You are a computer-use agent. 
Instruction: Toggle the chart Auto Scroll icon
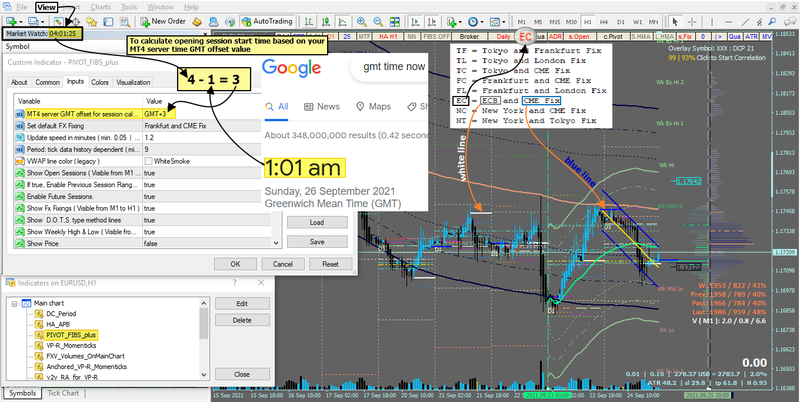[x=415, y=21]
